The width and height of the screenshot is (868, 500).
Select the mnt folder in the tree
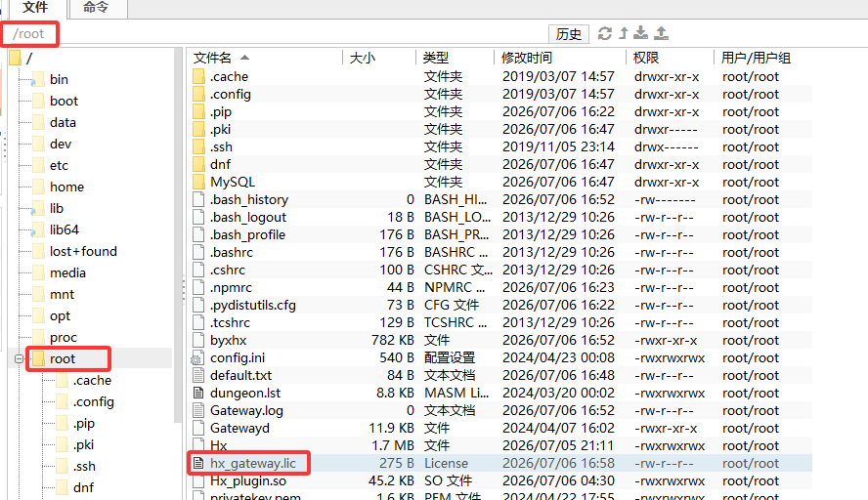[62, 295]
